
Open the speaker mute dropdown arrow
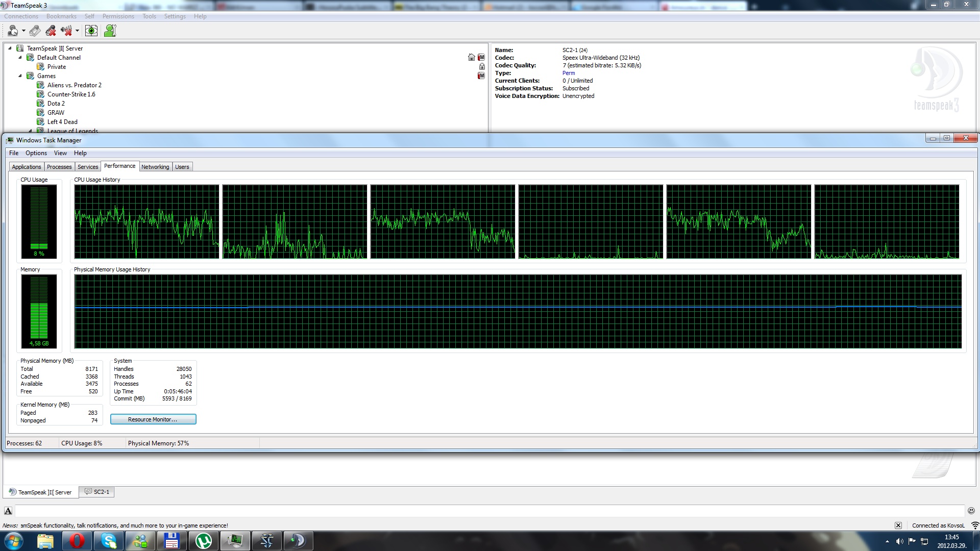(x=77, y=31)
